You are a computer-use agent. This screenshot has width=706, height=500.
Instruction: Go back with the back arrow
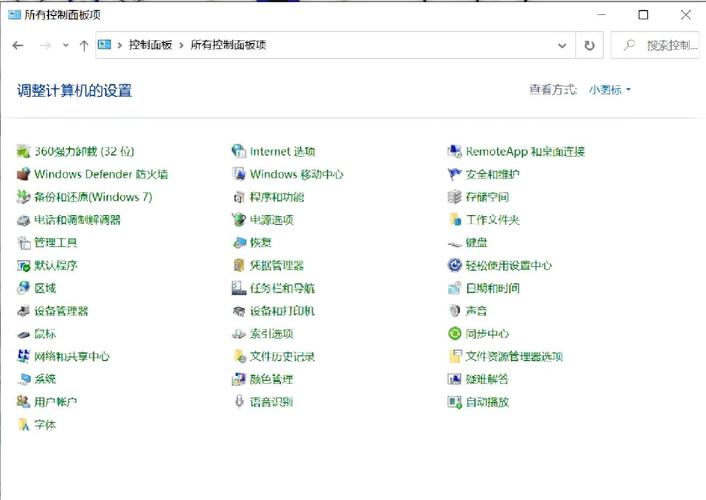(18, 45)
